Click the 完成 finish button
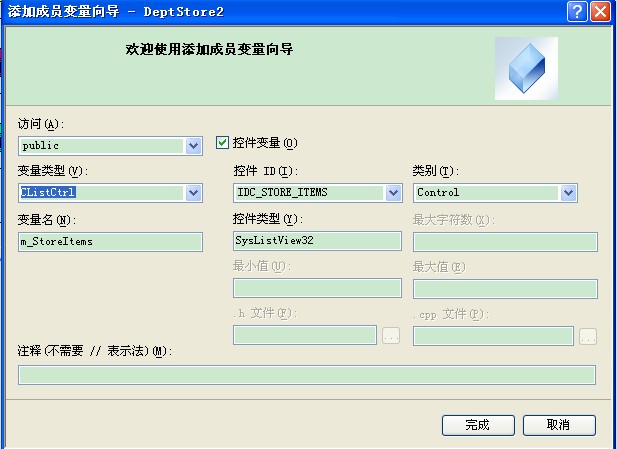617x449 pixels. [478, 425]
